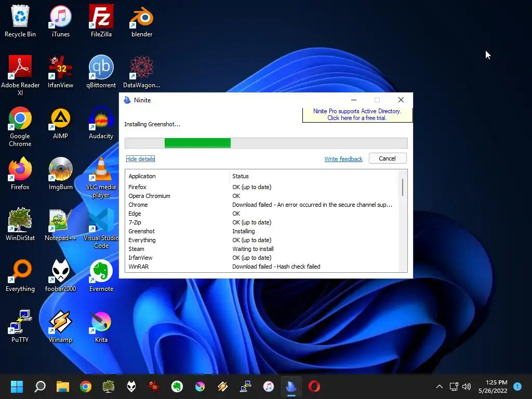Select the Chrome row with download failed
This screenshot has height=399, width=532.
coord(262,205)
